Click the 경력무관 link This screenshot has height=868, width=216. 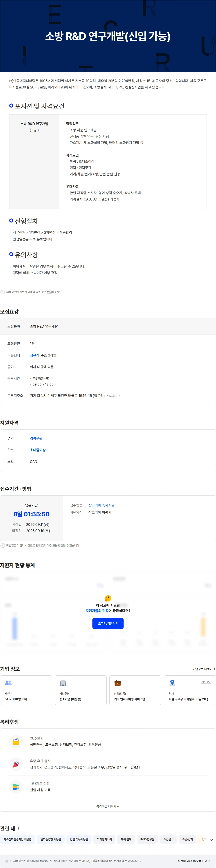point(36,438)
